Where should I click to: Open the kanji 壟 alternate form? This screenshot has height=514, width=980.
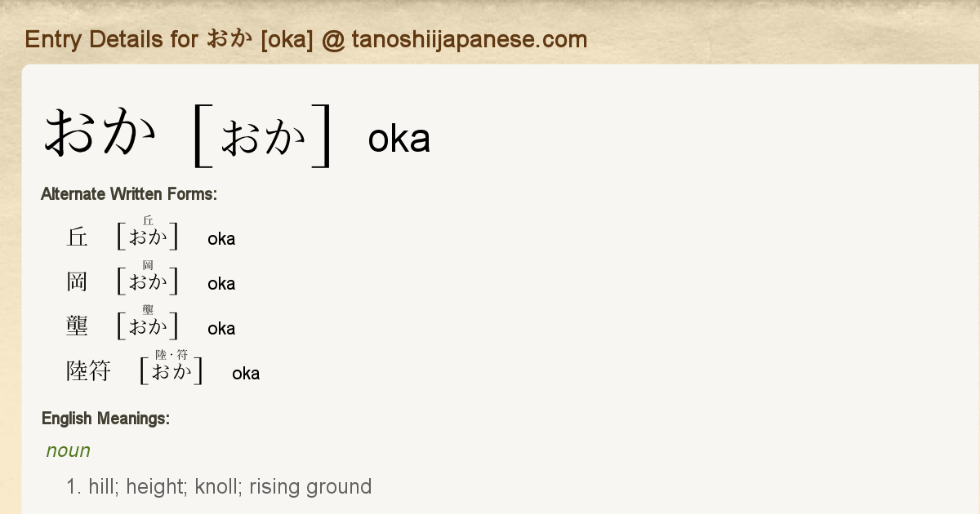(77, 327)
